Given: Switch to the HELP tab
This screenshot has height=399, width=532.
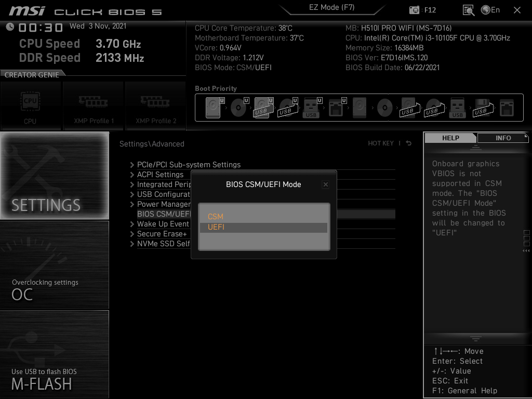Looking at the screenshot, I should click(450, 138).
